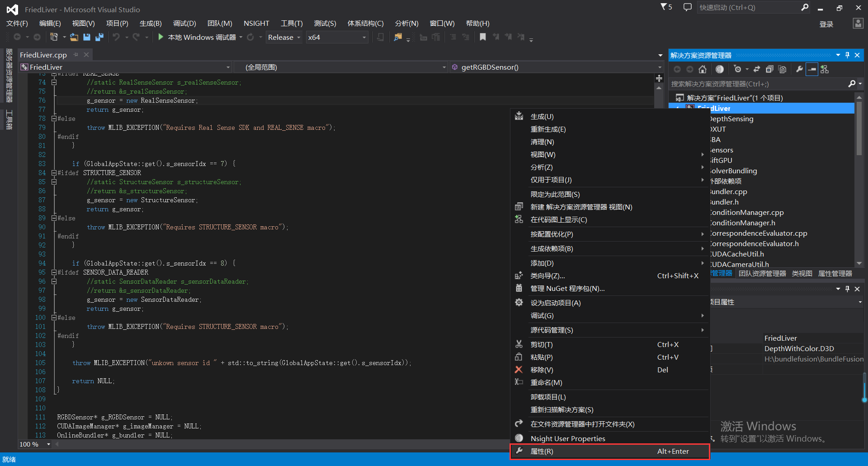The image size is (868, 466).
Task: Open the 100 % zoom level dropdown
Action: [x=35, y=444]
